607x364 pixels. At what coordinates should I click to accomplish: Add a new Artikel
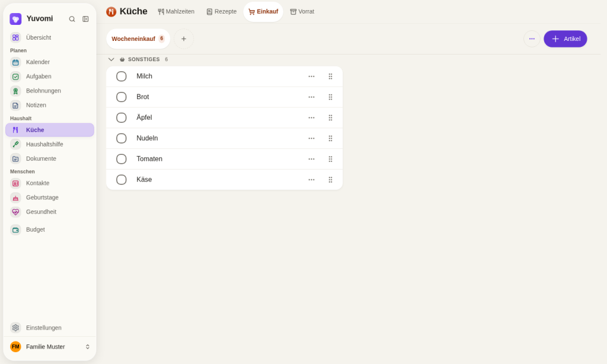pos(565,39)
